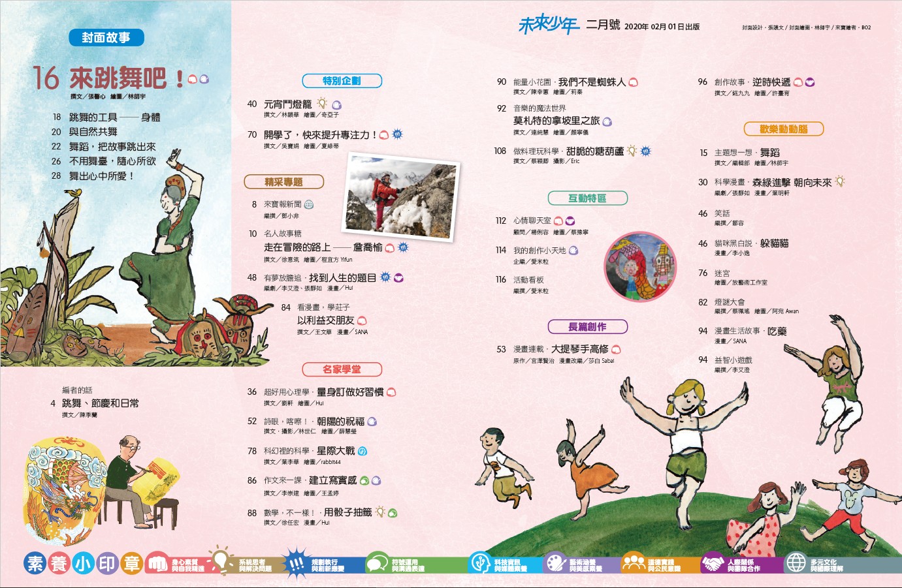Click the orange people group icon 道德實踐

[x=634, y=563]
